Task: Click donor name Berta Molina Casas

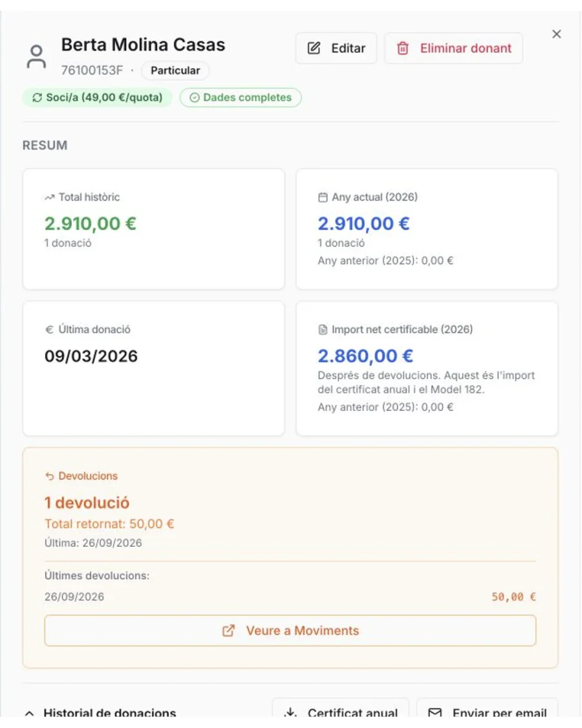Action: point(143,45)
